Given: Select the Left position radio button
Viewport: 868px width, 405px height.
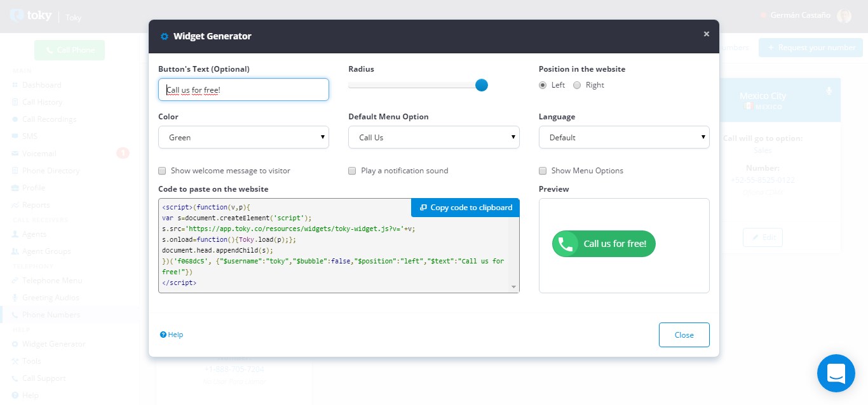Looking at the screenshot, I should click(543, 85).
